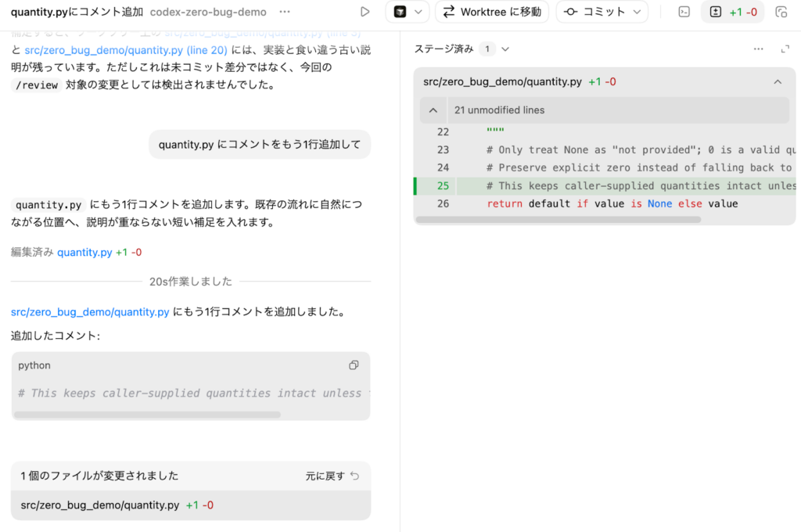Revert changes with the 元に戻す button
This screenshot has width=801, height=532.
[332, 476]
